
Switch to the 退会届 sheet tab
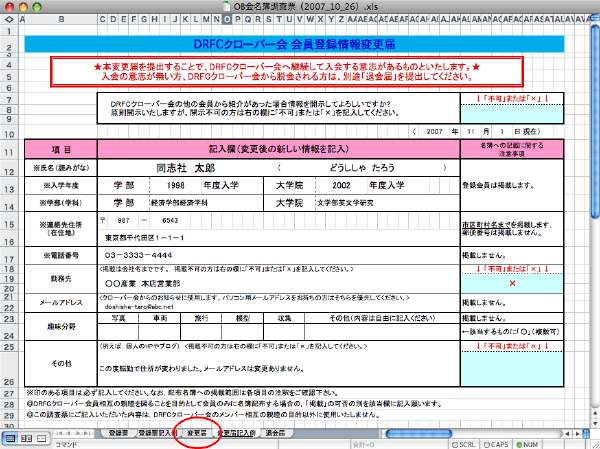pos(276,432)
